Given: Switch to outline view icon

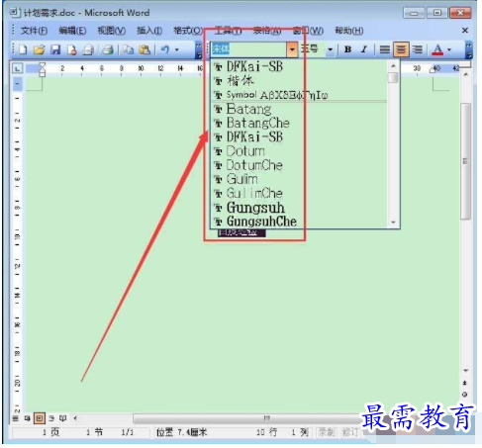Looking at the screenshot, I should pos(51,418).
